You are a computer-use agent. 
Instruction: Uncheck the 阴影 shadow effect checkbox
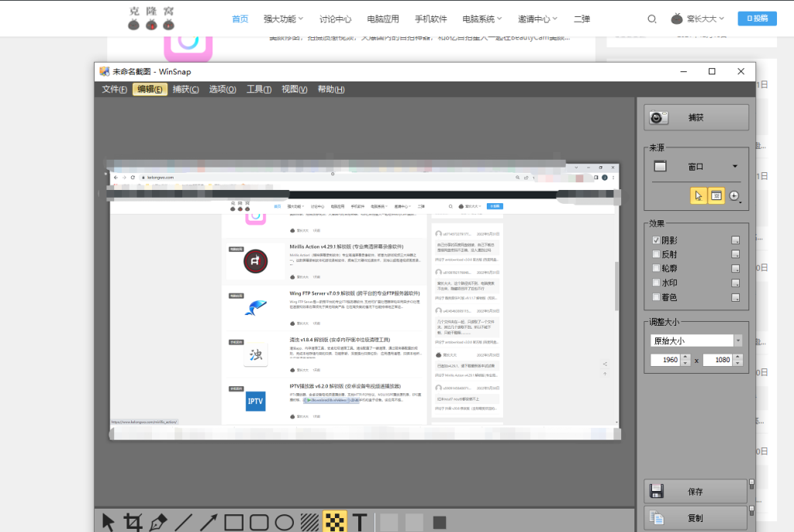point(656,240)
